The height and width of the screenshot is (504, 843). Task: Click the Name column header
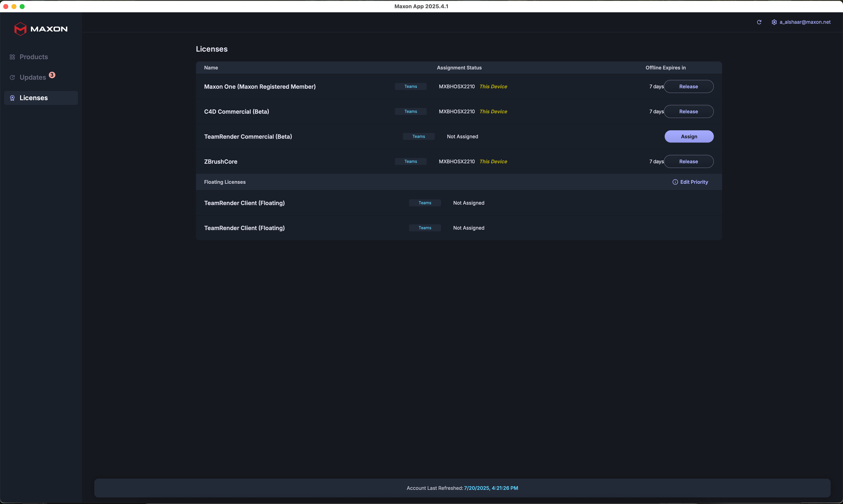click(211, 68)
